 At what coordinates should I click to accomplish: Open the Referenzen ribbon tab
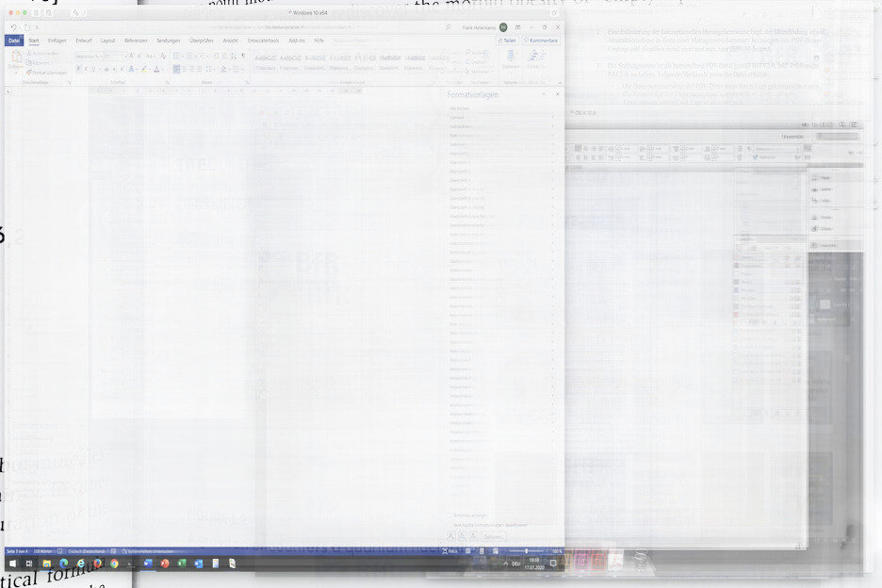click(136, 41)
